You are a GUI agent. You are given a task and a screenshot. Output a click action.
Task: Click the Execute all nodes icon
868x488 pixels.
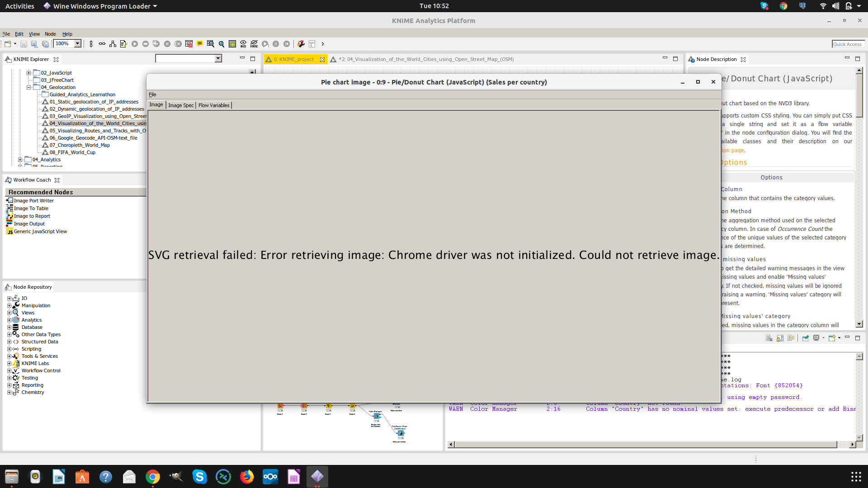click(146, 44)
